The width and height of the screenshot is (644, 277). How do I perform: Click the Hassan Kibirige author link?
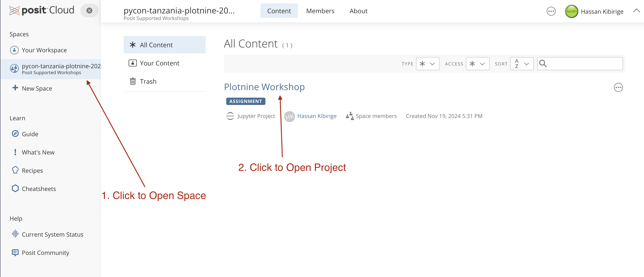[317, 116]
